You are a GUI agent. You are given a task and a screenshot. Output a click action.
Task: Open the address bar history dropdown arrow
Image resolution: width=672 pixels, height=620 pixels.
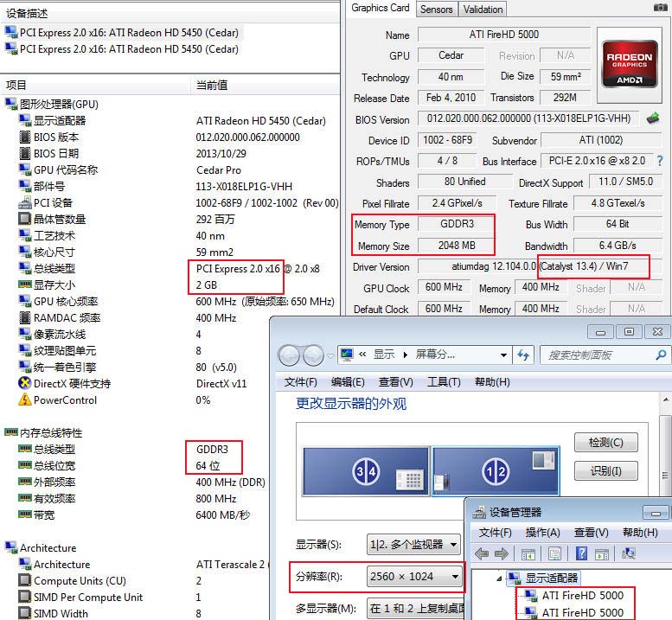coord(503,355)
